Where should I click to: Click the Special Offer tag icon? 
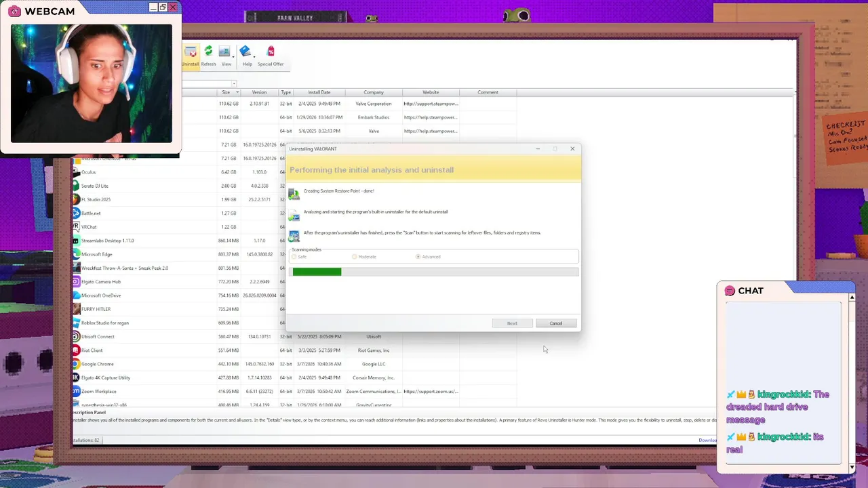coord(271,52)
